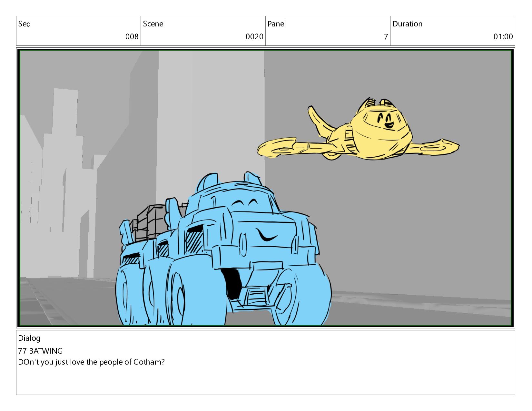The width and height of the screenshot is (532, 411).
Task: Click the 'Panel' label
Action: 277,24
